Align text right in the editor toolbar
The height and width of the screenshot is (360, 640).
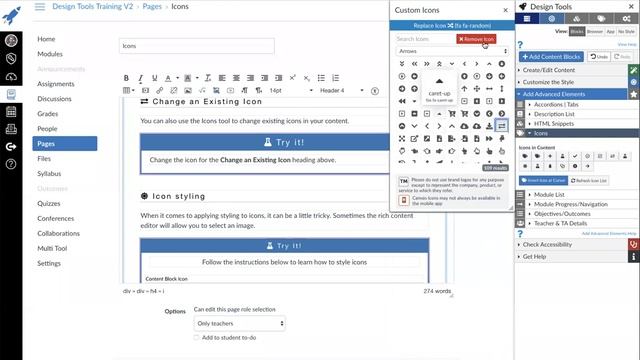point(250,78)
